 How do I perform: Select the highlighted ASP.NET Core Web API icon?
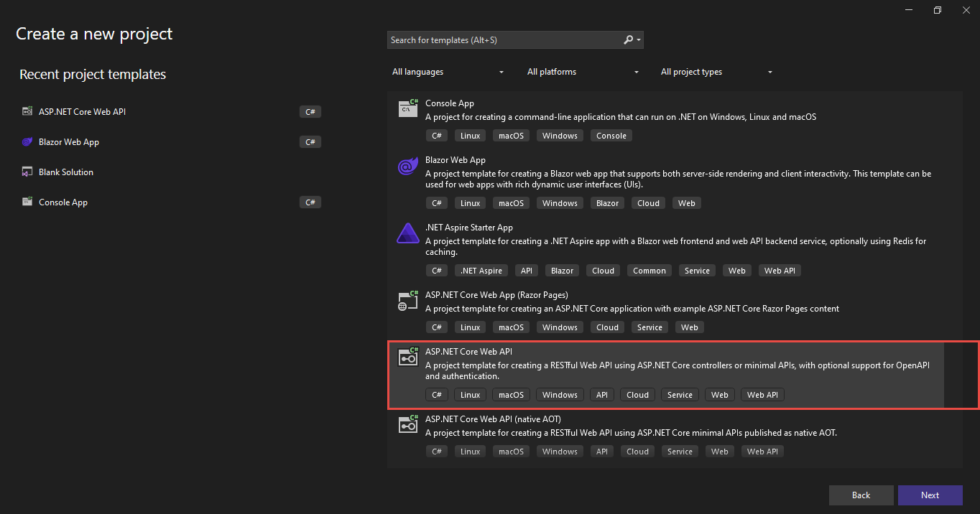(x=407, y=357)
